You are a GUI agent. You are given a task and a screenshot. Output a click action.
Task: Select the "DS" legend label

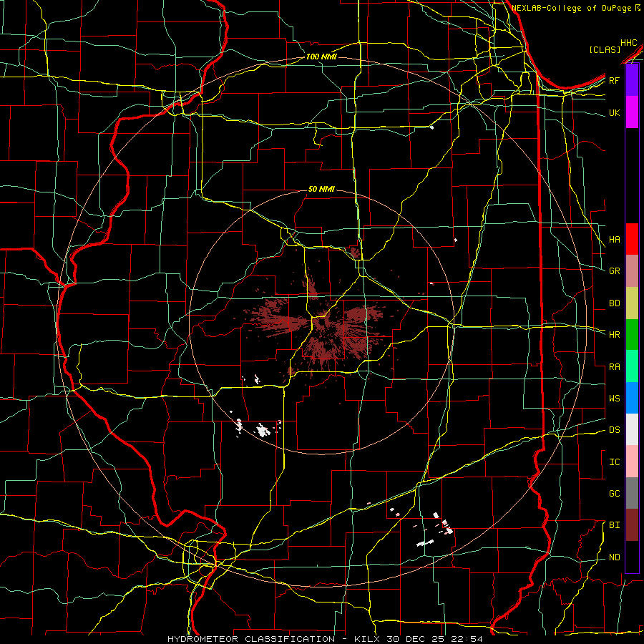(615, 430)
